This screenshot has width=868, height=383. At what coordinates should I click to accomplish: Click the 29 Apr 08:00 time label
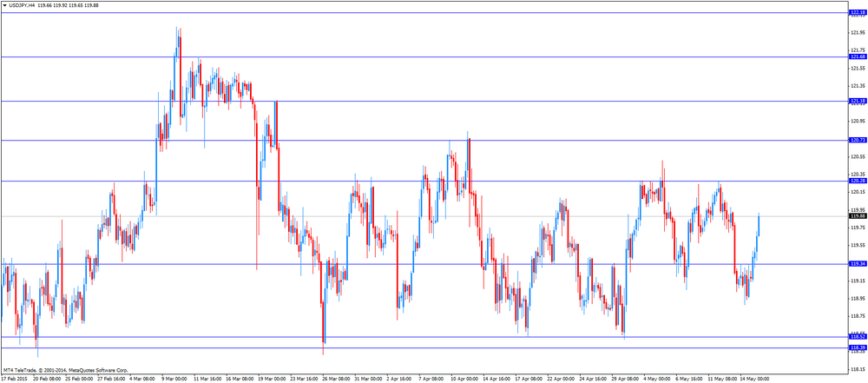pos(626,380)
